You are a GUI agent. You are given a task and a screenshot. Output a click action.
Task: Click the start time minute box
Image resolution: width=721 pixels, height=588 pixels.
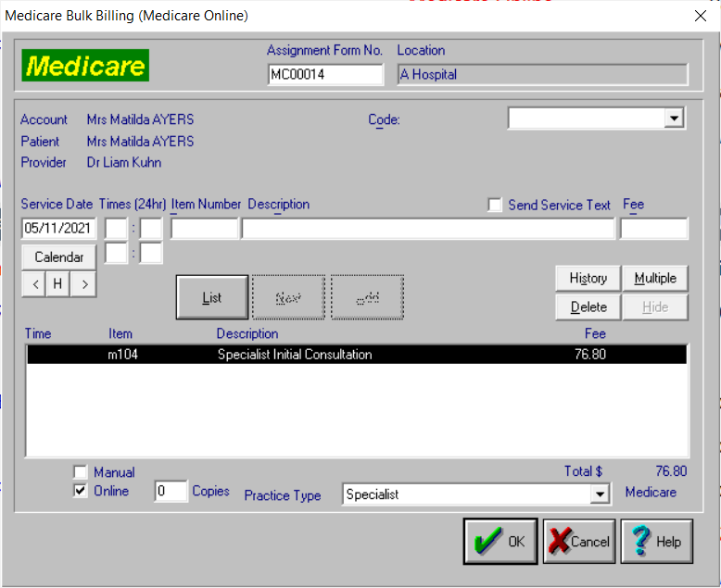tap(151, 229)
